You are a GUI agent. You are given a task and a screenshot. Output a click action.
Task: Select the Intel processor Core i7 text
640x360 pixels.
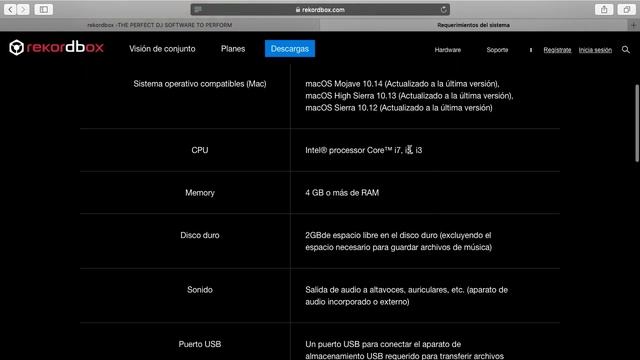coord(364,150)
